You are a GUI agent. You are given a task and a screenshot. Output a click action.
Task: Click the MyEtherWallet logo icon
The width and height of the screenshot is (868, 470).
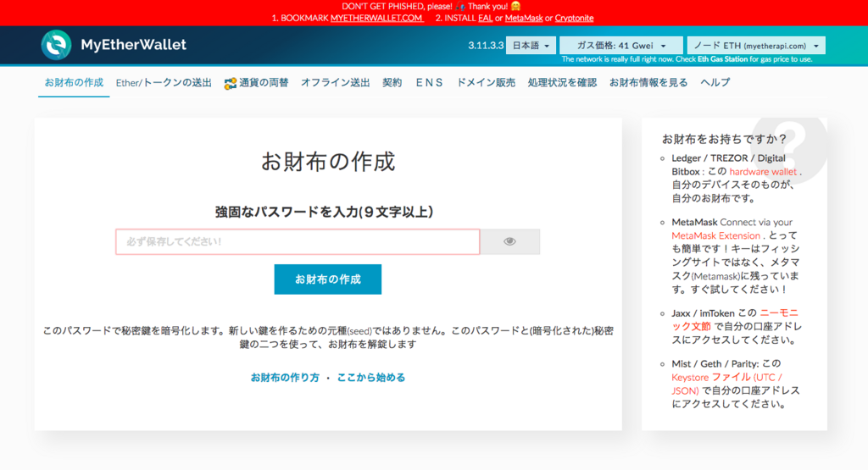point(57,45)
